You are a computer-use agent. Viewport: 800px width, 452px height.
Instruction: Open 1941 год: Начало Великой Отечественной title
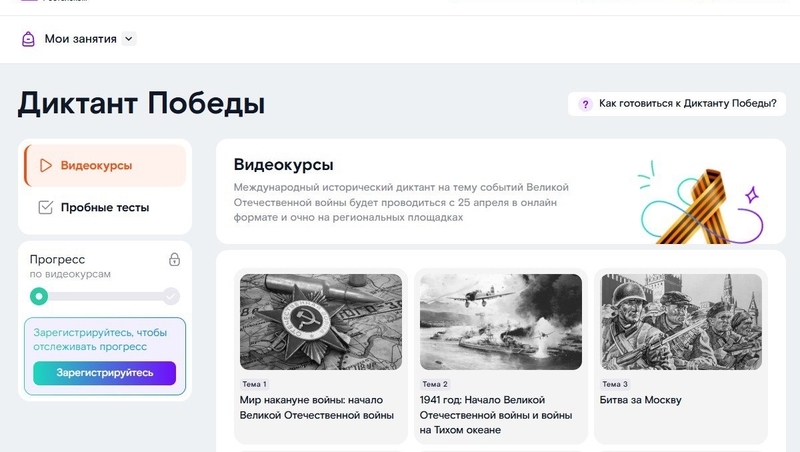pyautogui.click(x=496, y=414)
